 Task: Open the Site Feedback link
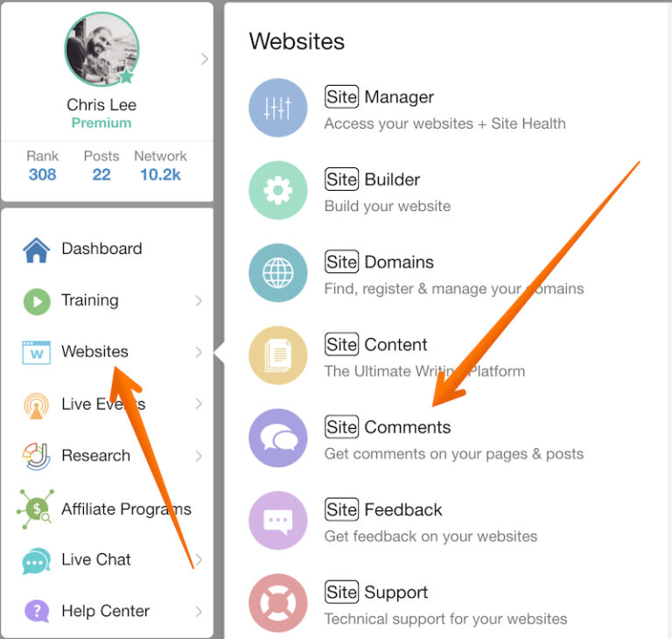coord(383,509)
